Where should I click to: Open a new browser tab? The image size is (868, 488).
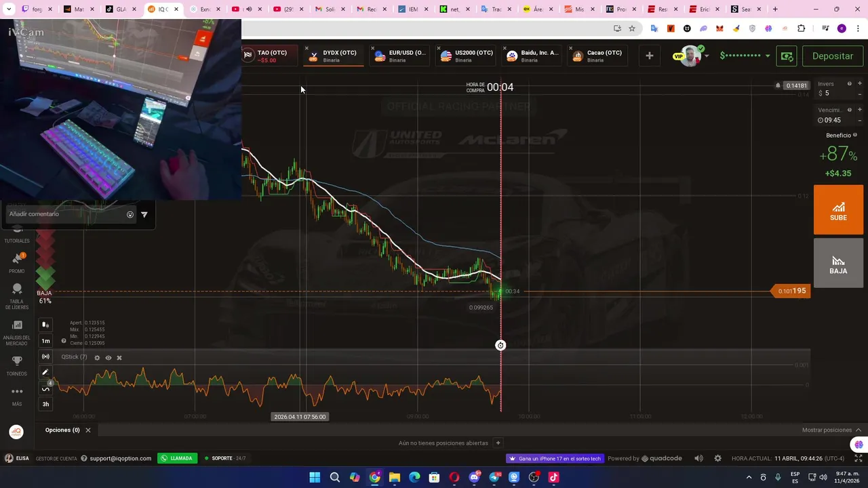pyautogui.click(x=775, y=9)
